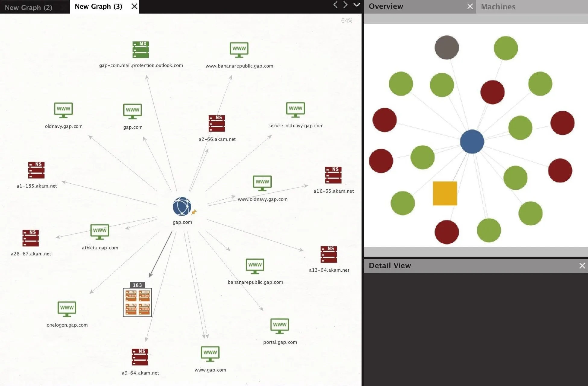588x386 pixels.
Task: Select the gap.com domain globe node
Action: (182, 206)
